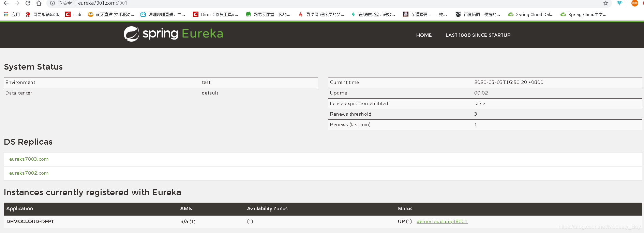644x233 pixels.
Task: Open the 百度脑图 bookmark
Action: pos(478,14)
